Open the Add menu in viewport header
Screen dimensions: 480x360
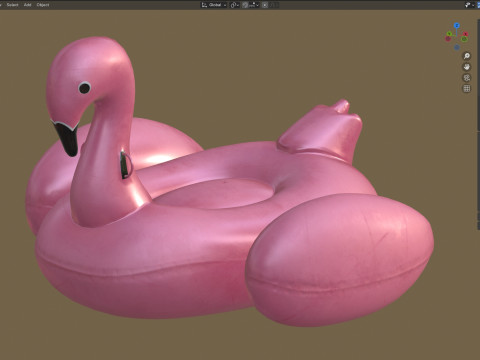(27, 5)
